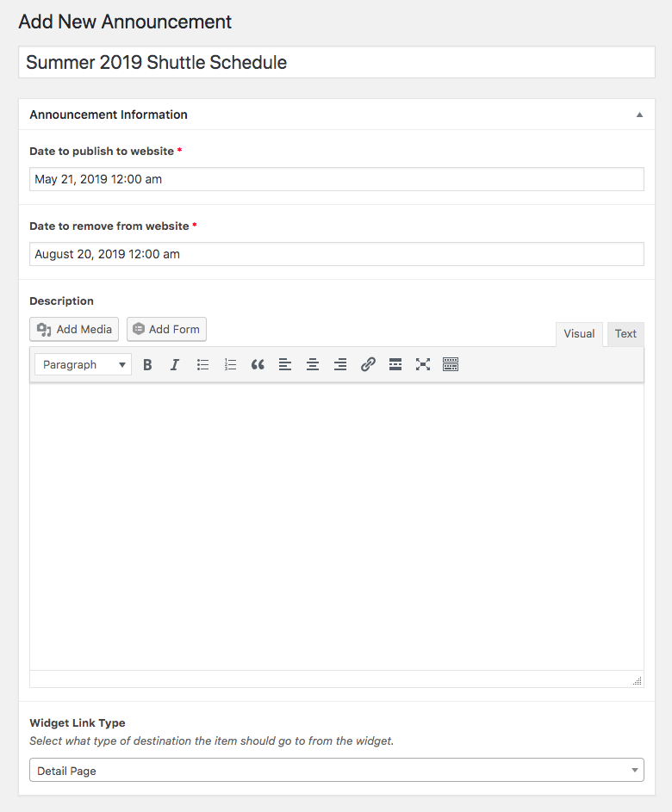Toggle bold formatting in editor toolbar

pos(147,364)
